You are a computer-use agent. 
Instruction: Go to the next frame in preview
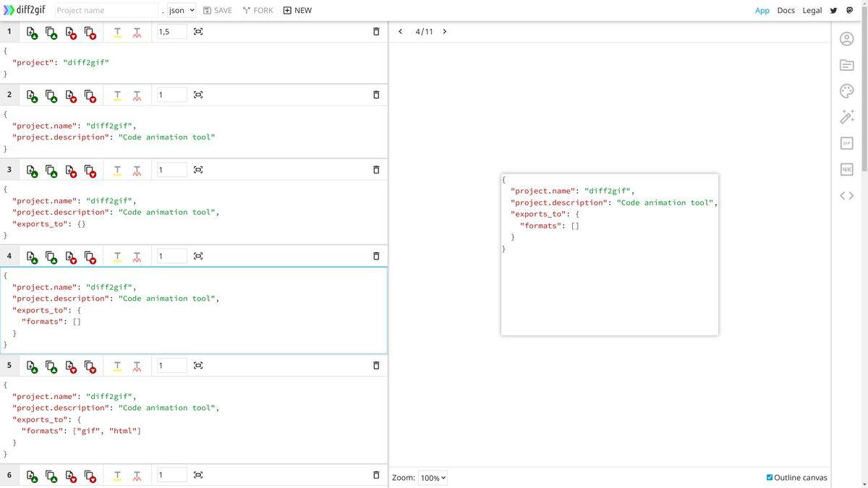(x=444, y=32)
